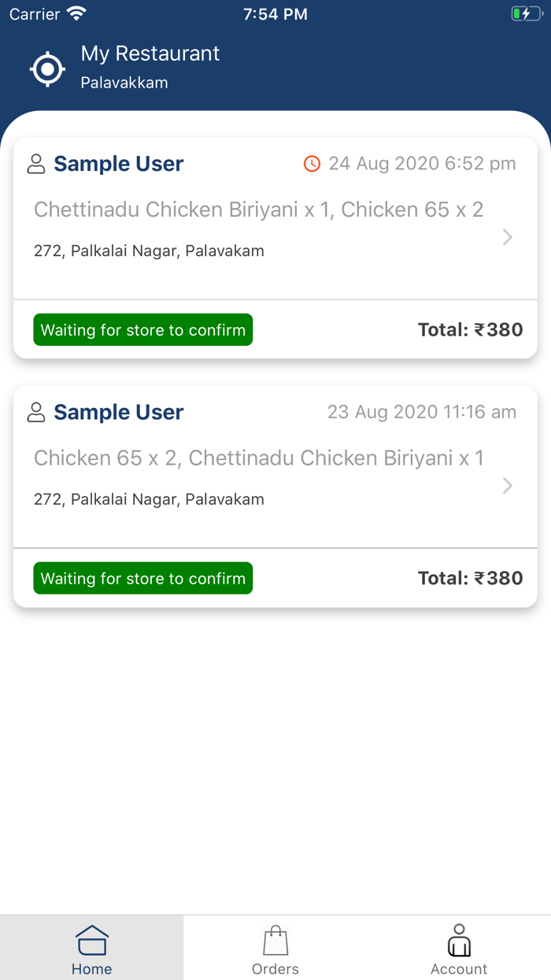
Task: Tap second order's Waiting for store to confirm
Action: point(143,578)
